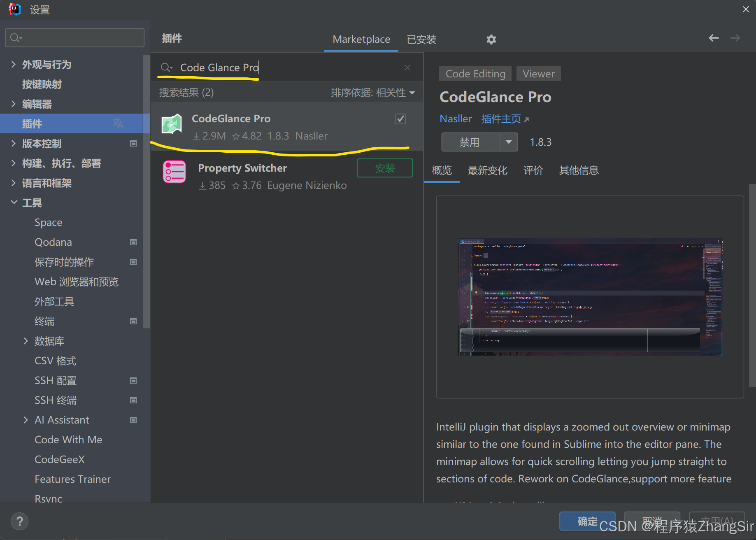
Task: Click project-level icon beside 版本控制
Action: 133,144
